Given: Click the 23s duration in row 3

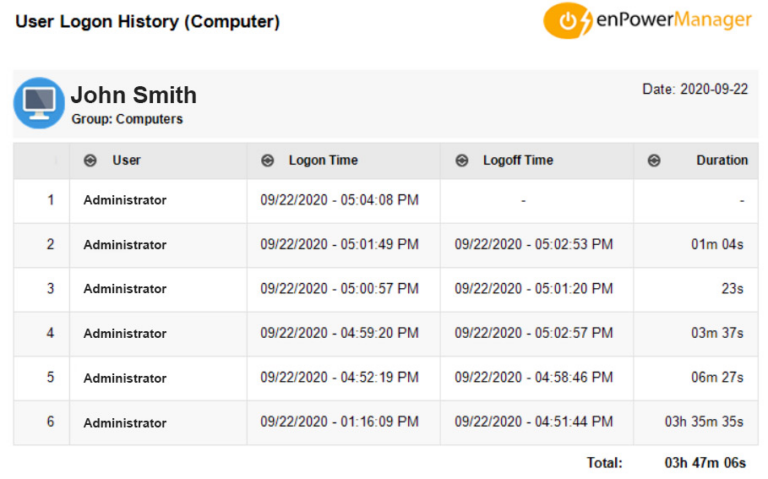Looking at the screenshot, I should point(732,288).
